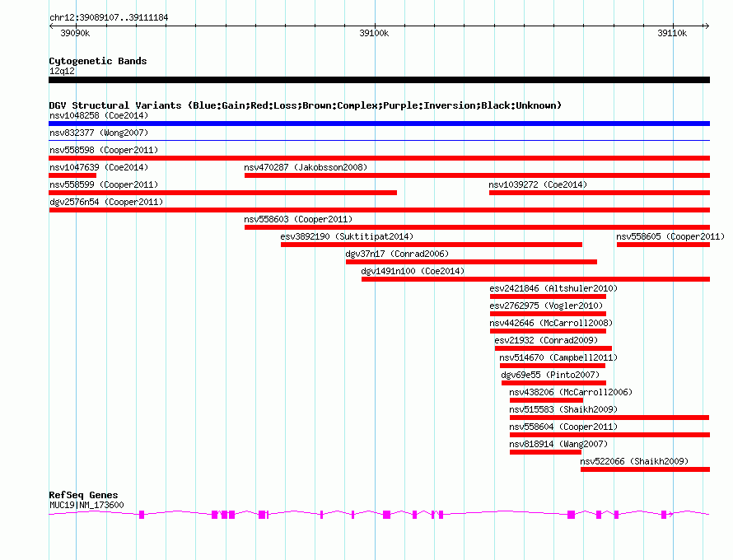Image resolution: width=733 pixels, height=560 pixels.
Task: Select the nsv438206 (McCarroll2006) label
Action: pyautogui.click(x=571, y=392)
